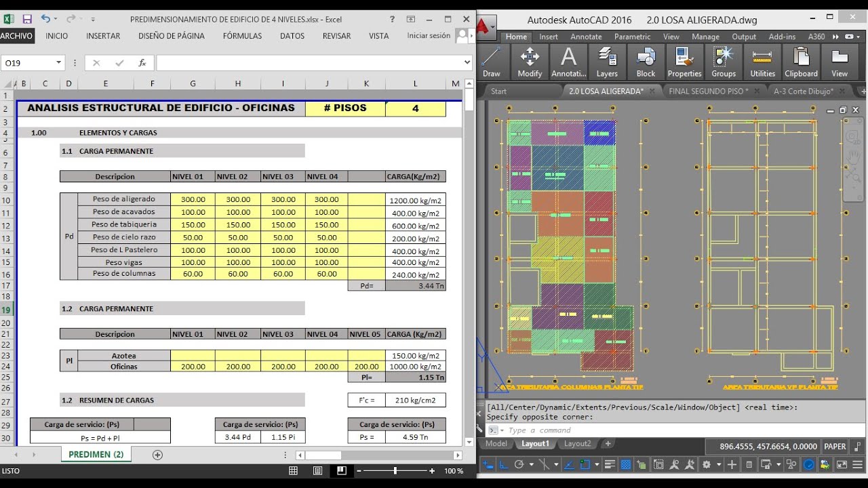Open Customize Quick Access Toolbar dropdown
The height and width of the screenshot is (488, 868).
pos(93,19)
